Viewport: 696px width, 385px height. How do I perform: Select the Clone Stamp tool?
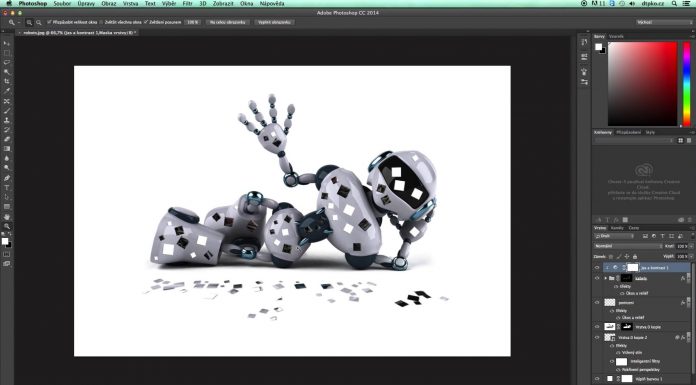pyautogui.click(x=7, y=120)
